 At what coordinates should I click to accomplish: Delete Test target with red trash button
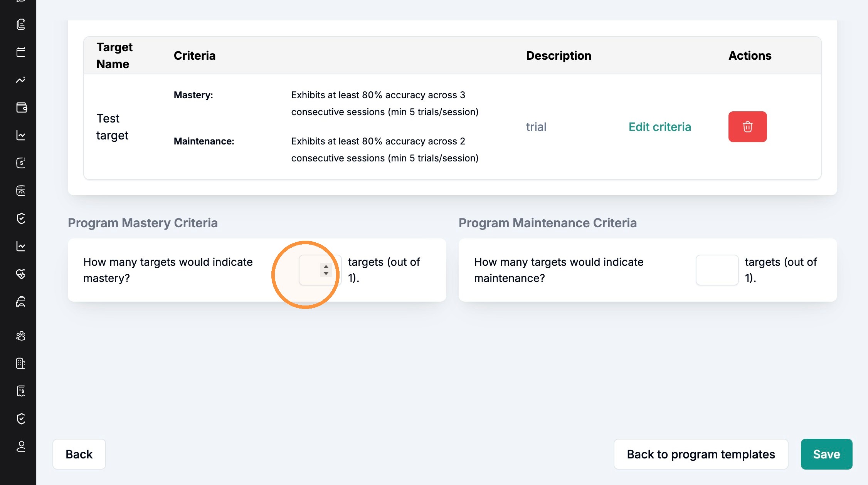tap(747, 127)
